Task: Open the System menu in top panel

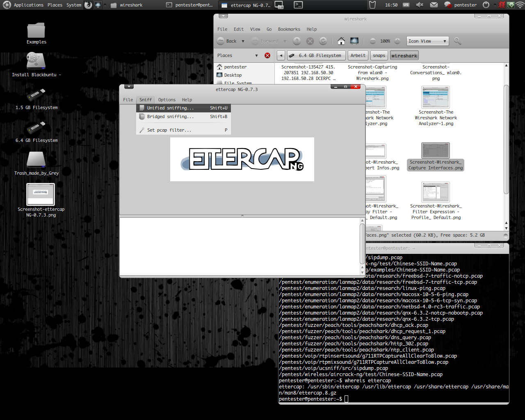Action: pyautogui.click(x=74, y=5)
